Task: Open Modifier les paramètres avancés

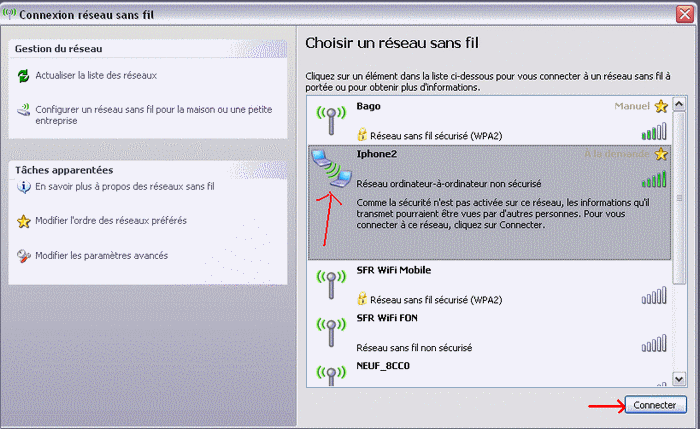Action: coord(101,256)
